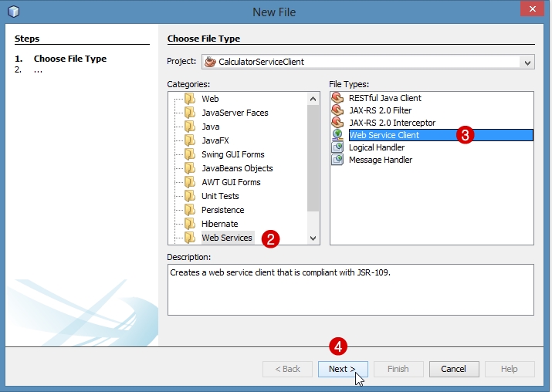Click Choose File Type step in Steps

[70, 59]
